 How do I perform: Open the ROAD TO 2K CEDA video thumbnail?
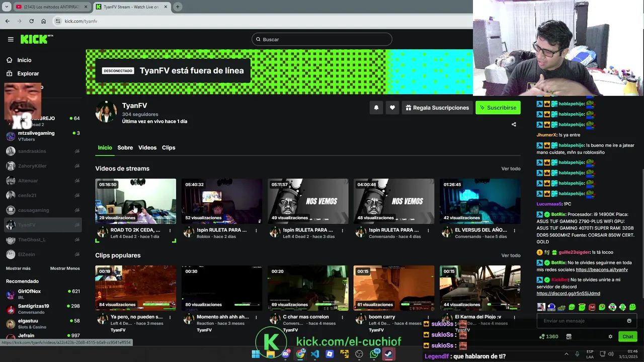(136, 201)
